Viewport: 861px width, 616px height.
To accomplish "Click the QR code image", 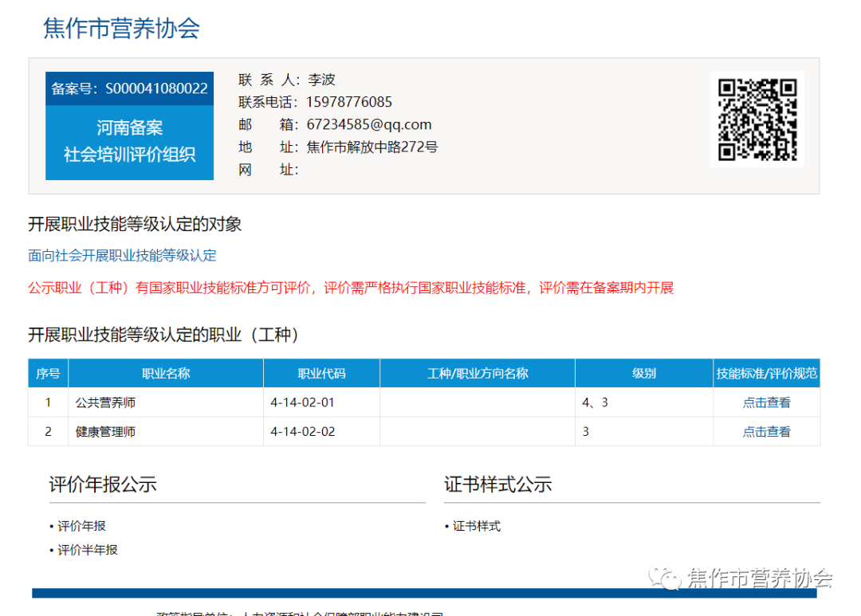I will tap(757, 120).
